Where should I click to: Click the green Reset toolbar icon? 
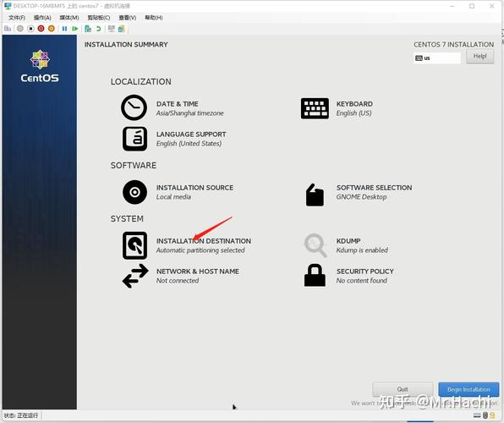click(x=75, y=29)
